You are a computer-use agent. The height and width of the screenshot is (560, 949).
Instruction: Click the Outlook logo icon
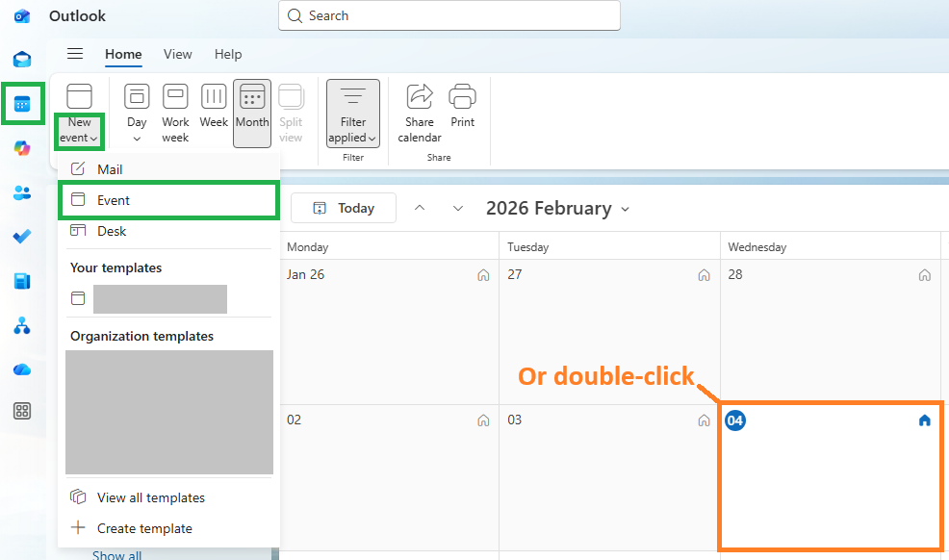pos(22,15)
